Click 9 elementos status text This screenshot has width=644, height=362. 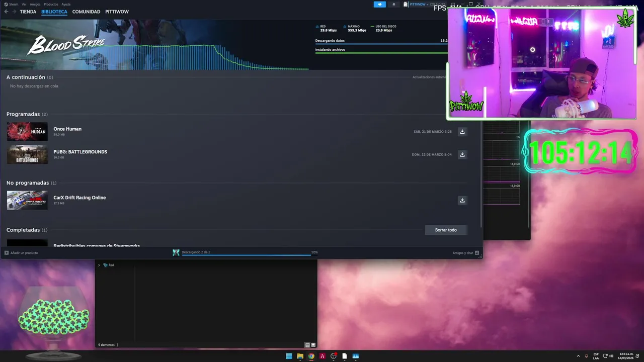106,345
